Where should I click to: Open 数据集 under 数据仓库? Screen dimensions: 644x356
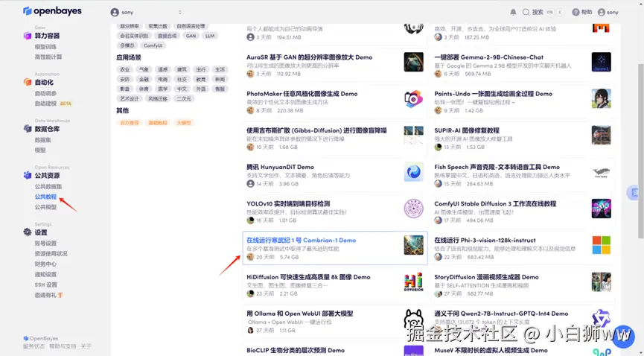click(x=42, y=140)
